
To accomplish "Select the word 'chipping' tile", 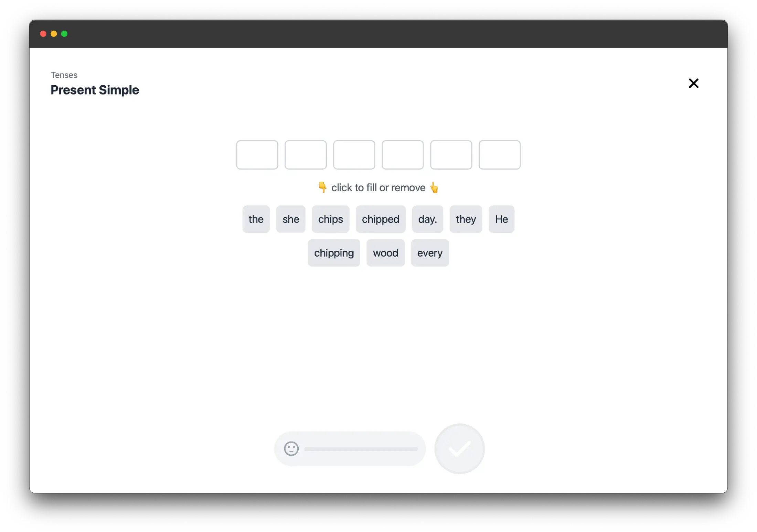I will click(x=334, y=253).
